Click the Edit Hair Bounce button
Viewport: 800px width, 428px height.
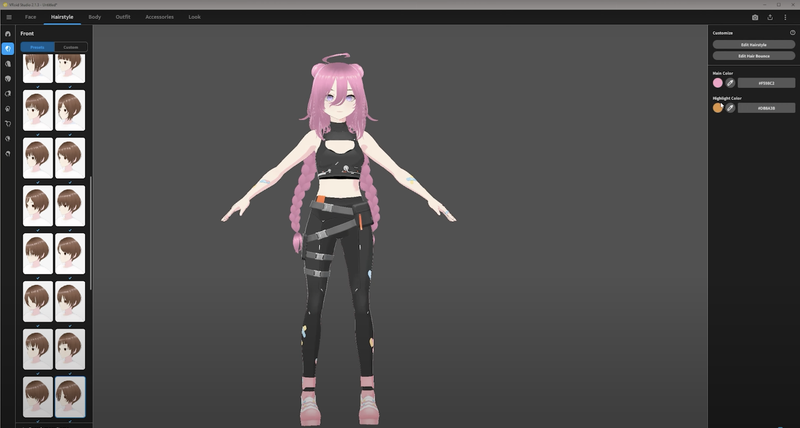(754, 56)
